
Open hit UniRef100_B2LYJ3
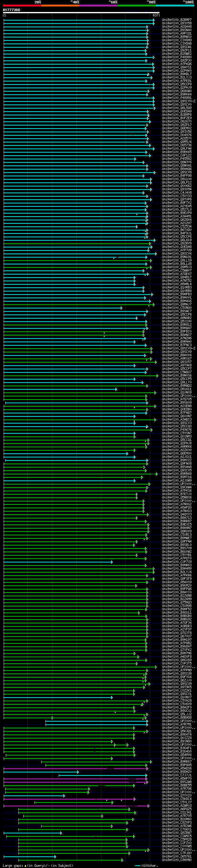176,78
